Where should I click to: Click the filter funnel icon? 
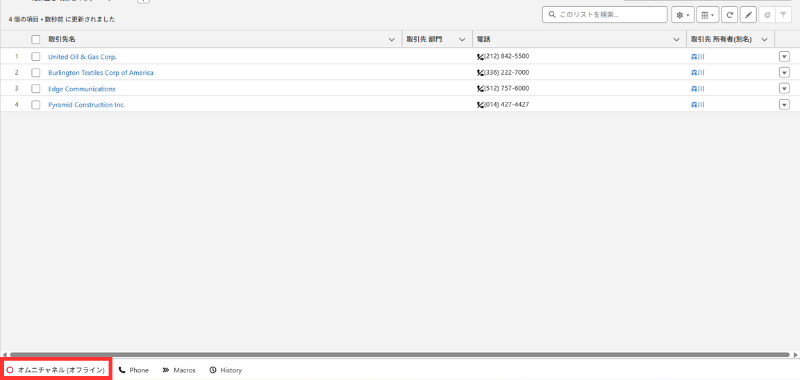783,15
